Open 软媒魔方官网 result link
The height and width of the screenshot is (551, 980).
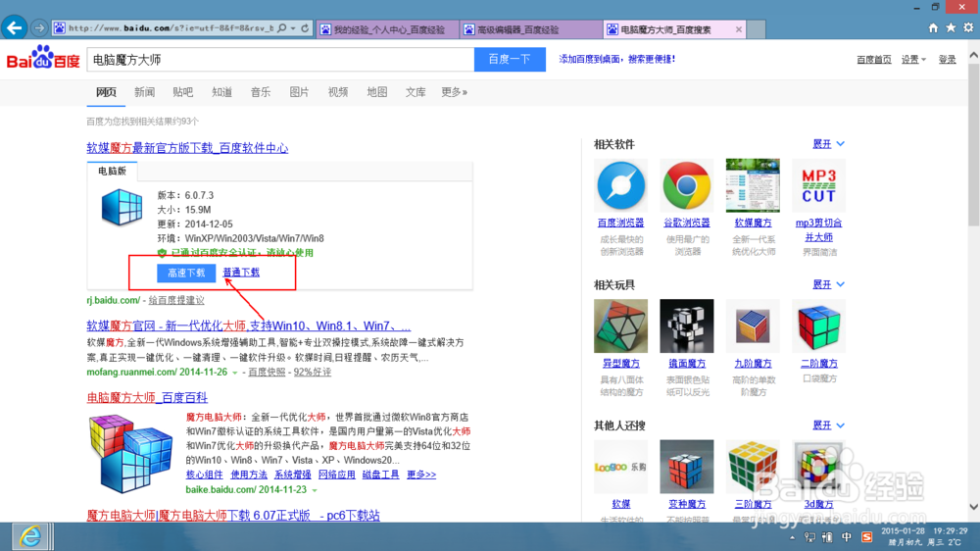pyautogui.click(x=249, y=326)
